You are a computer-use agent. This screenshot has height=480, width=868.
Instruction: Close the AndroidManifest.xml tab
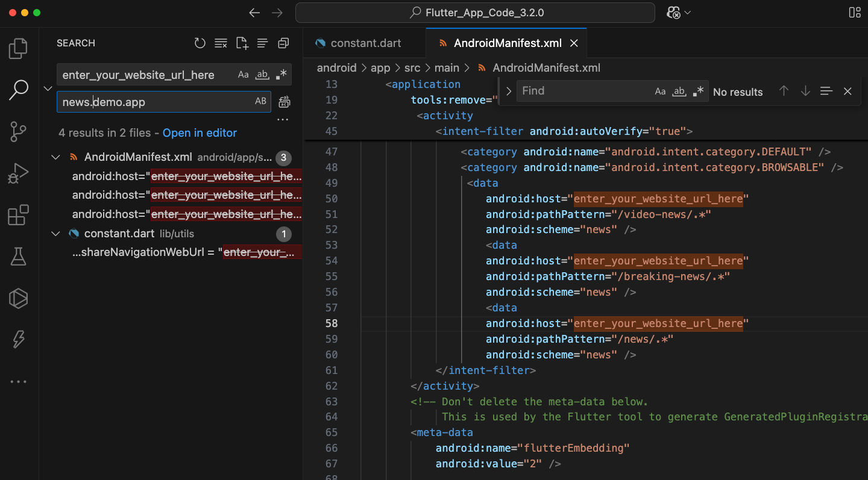(x=574, y=43)
